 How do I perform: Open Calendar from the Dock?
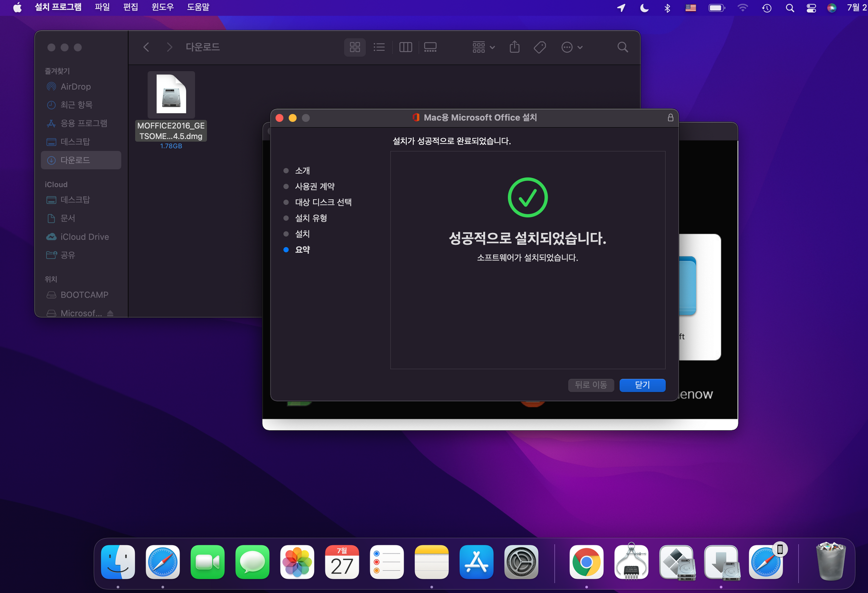342,562
